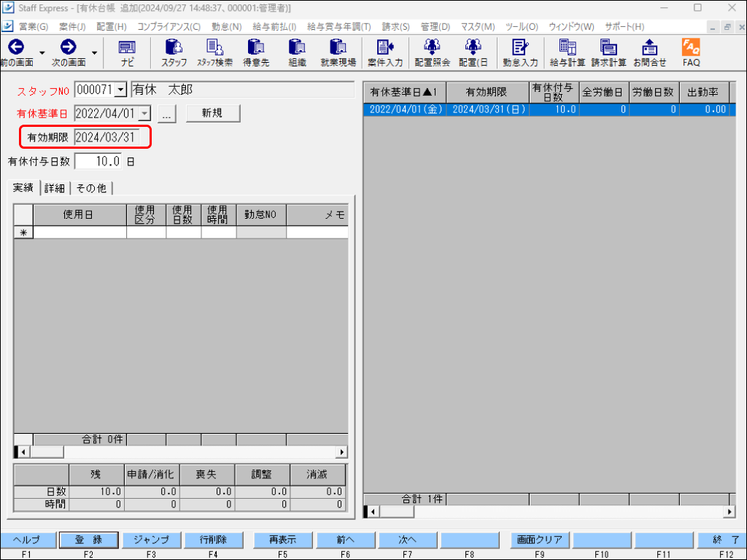Click the staff name field 有休 太郎
747x560 pixels.
(x=242, y=90)
